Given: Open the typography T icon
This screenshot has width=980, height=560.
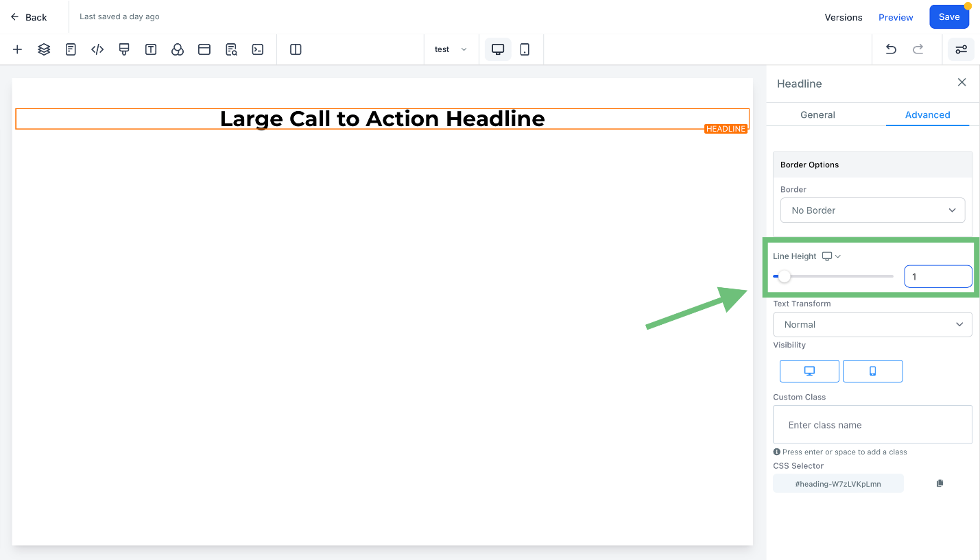Looking at the screenshot, I should tap(151, 49).
